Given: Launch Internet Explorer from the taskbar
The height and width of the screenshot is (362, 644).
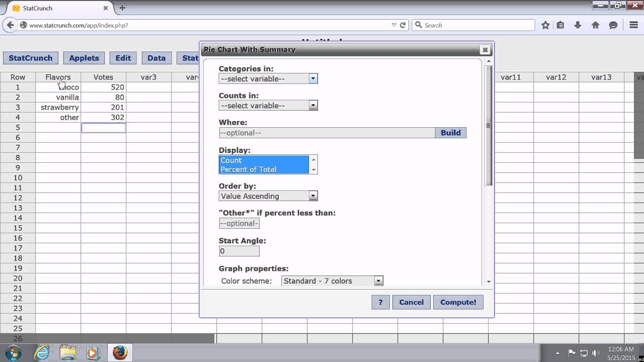Looking at the screenshot, I should click(x=41, y=352).
